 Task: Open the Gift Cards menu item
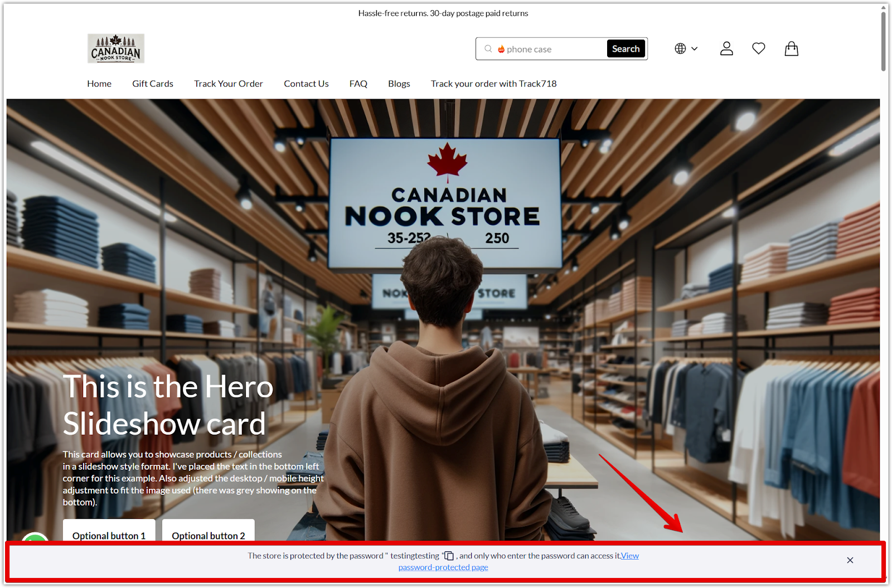153,84
